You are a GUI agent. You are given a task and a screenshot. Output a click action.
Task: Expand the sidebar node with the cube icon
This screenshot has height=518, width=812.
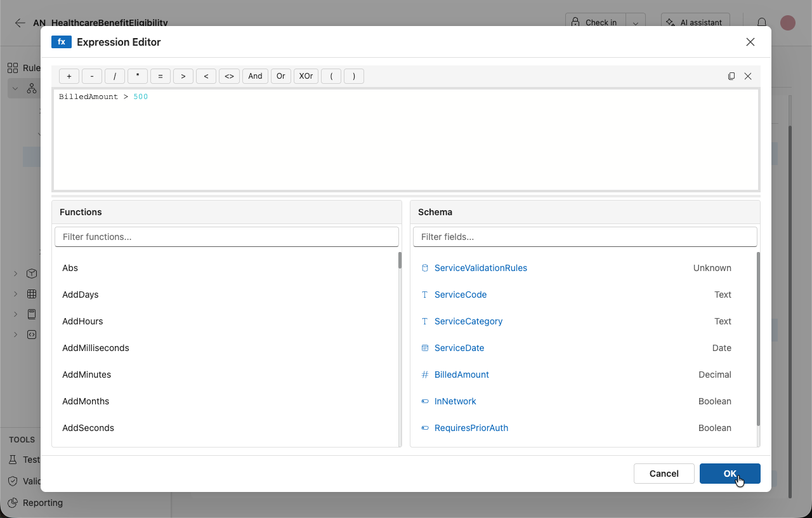coord(16,274)
